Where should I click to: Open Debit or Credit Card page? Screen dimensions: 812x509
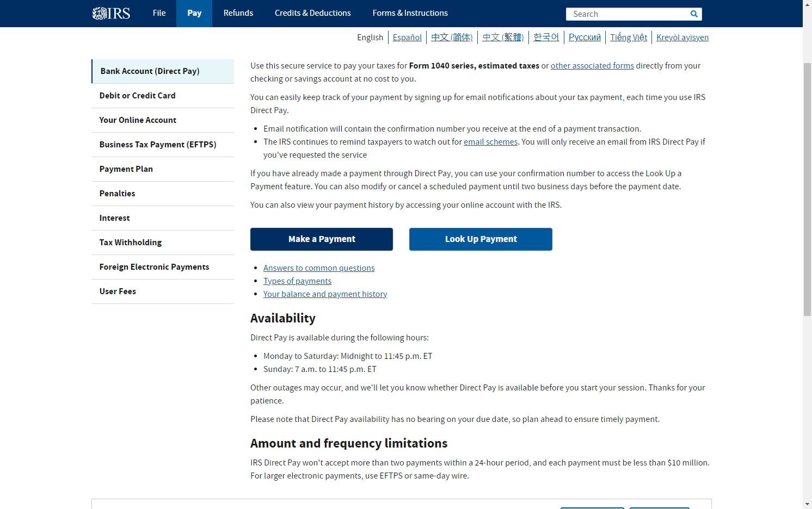pyautogui.click(x=163, y=96)
